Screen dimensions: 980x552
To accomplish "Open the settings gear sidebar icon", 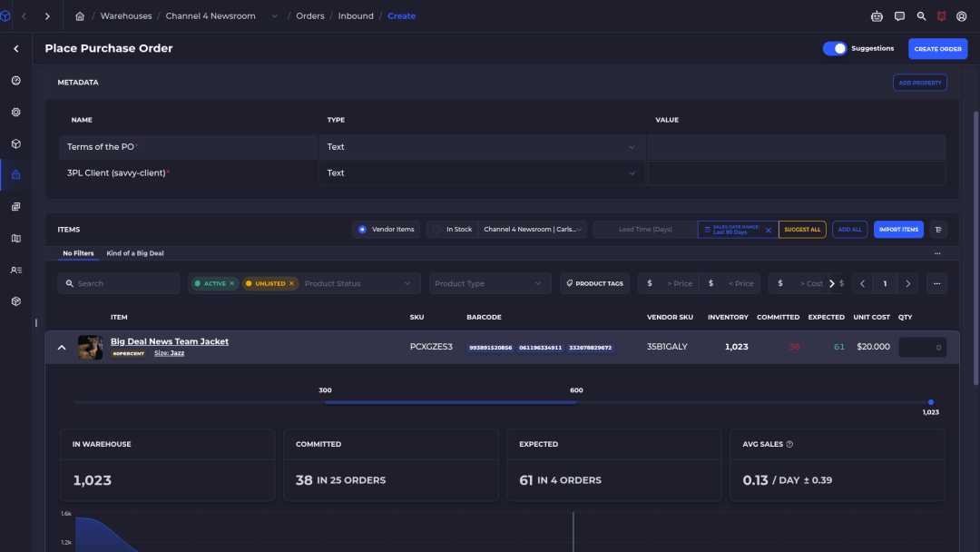I will coord(16,113).
